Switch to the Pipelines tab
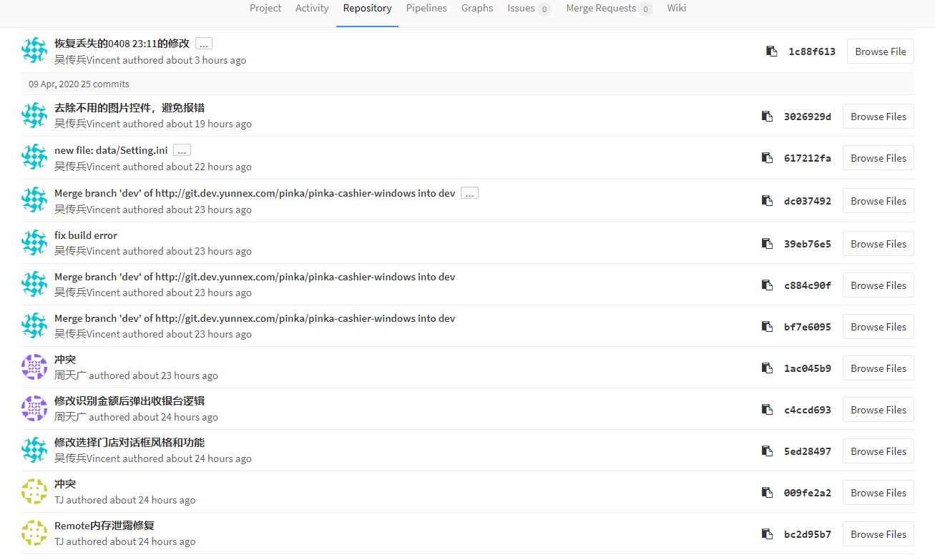This screenshot has width=935, height=560. point(426,9)
